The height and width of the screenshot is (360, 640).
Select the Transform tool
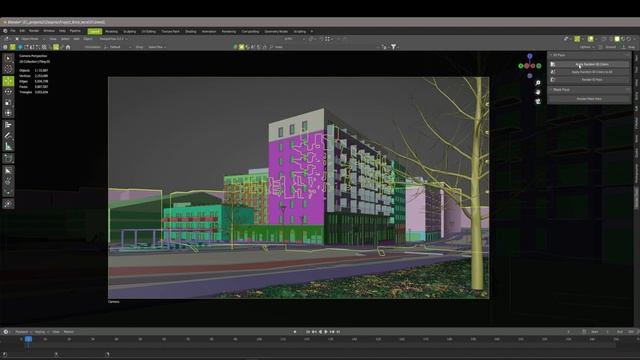[8, 113]
